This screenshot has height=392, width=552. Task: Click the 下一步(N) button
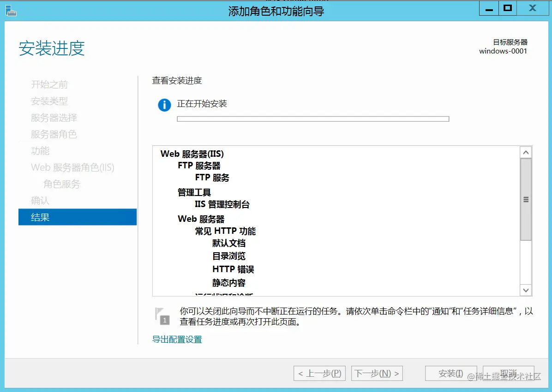point(377,374)
